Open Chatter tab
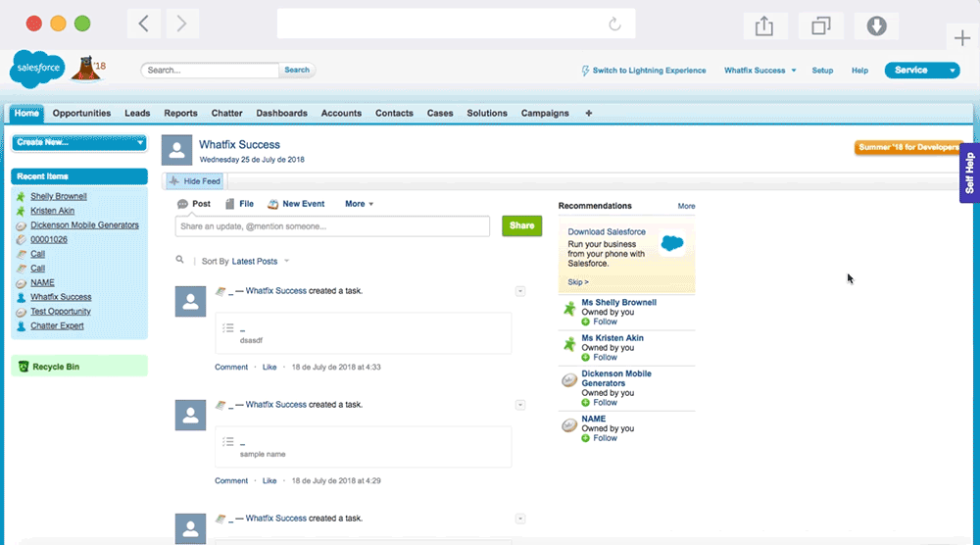 tap(227, 113)
